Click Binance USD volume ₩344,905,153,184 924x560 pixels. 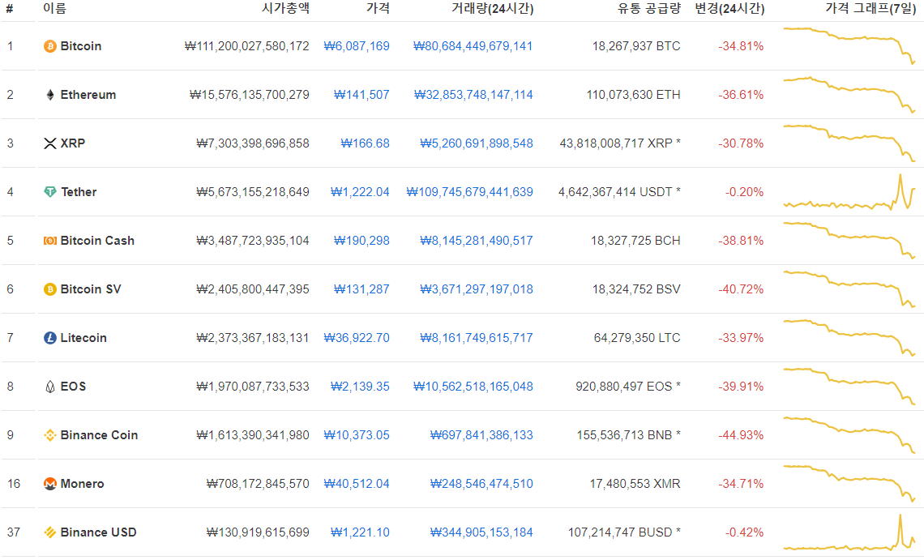481,532
